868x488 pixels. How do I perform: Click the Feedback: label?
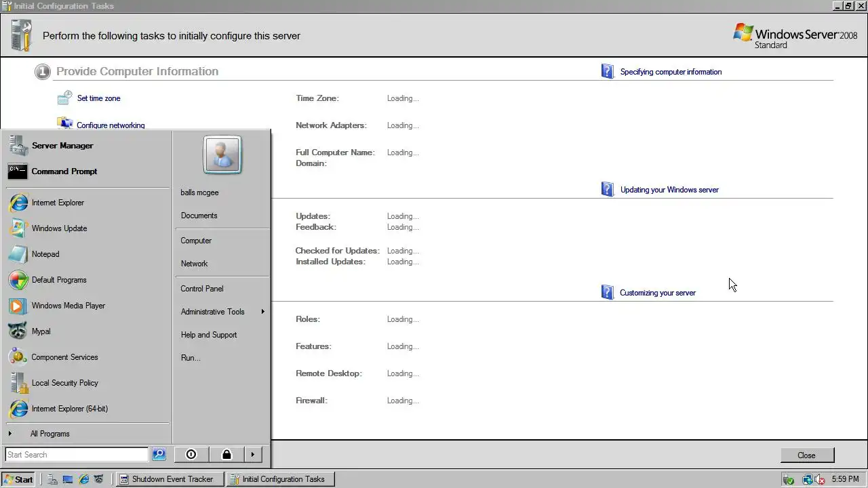316,227
